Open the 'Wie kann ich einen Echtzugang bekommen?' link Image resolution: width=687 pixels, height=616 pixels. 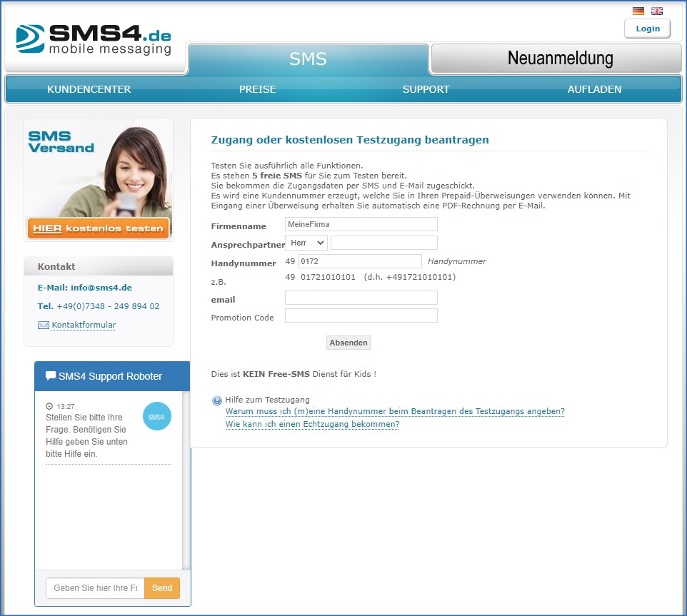pos(312,424)
